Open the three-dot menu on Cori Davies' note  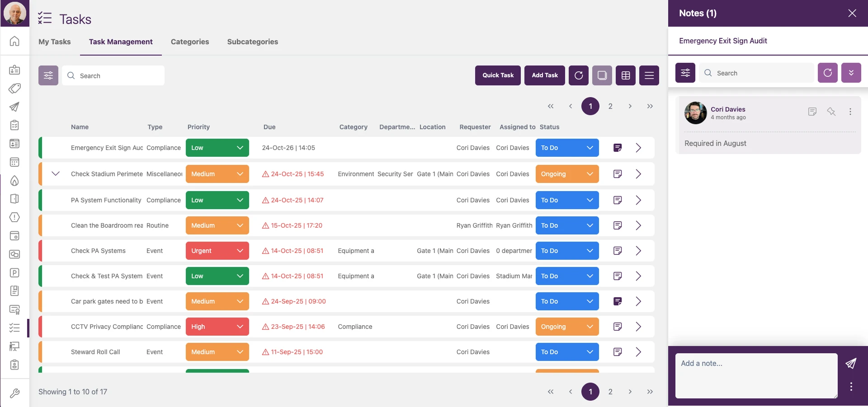[x=850, y=112]
